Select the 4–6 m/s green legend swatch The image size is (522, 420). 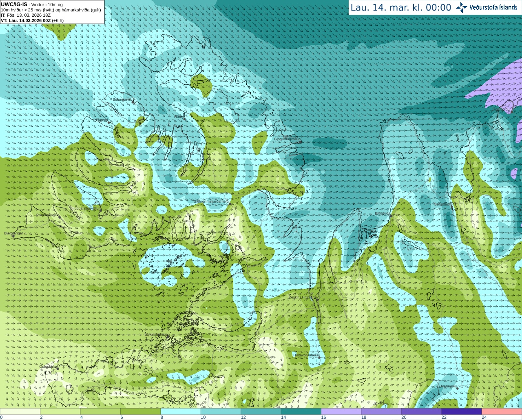coord(100,411)
